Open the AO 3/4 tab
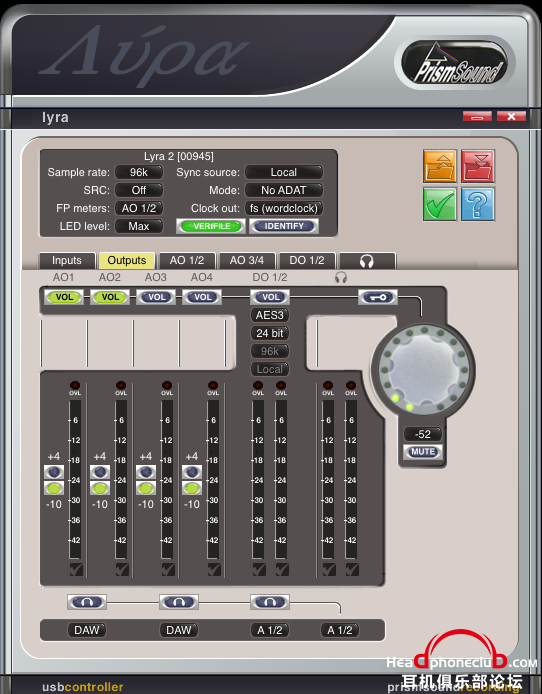Screen dimensions: 542x694 247,261
